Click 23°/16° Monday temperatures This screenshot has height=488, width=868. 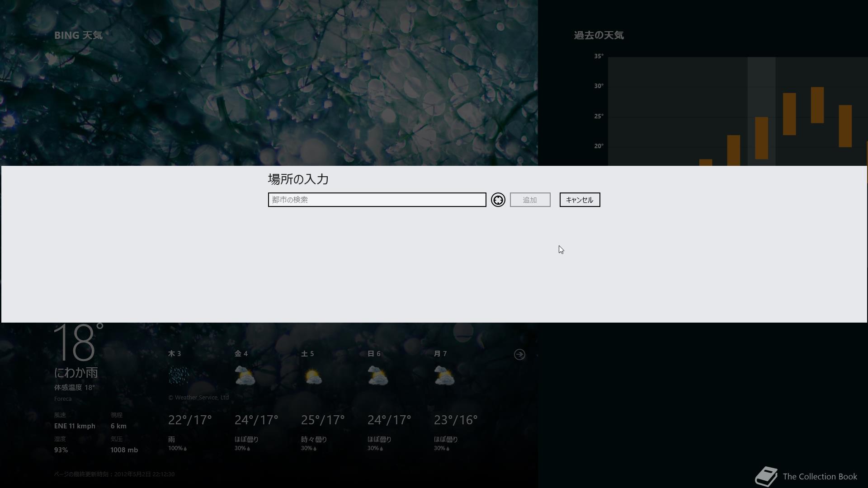pos(456,420)
